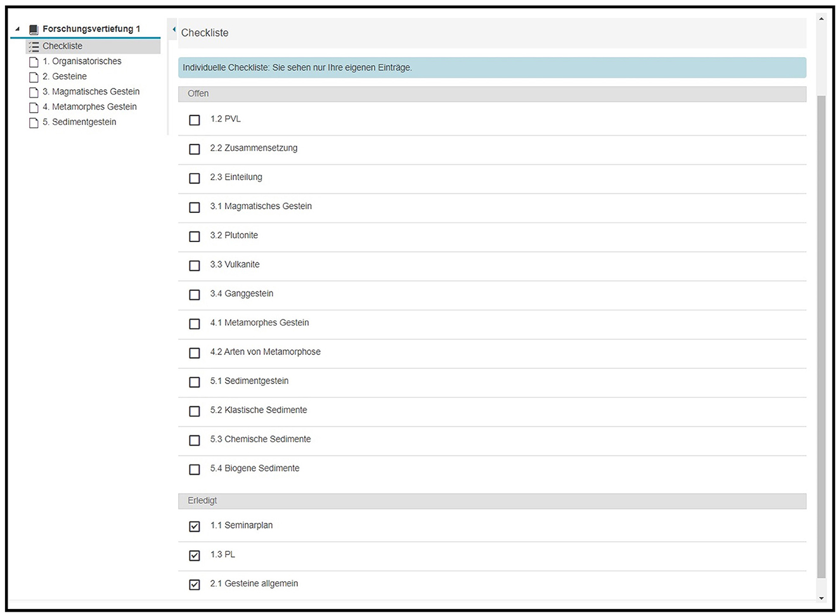Check the 5.3 Chemische Sedimente checkbox
840x616 pixels.
[x=195, y=440]
